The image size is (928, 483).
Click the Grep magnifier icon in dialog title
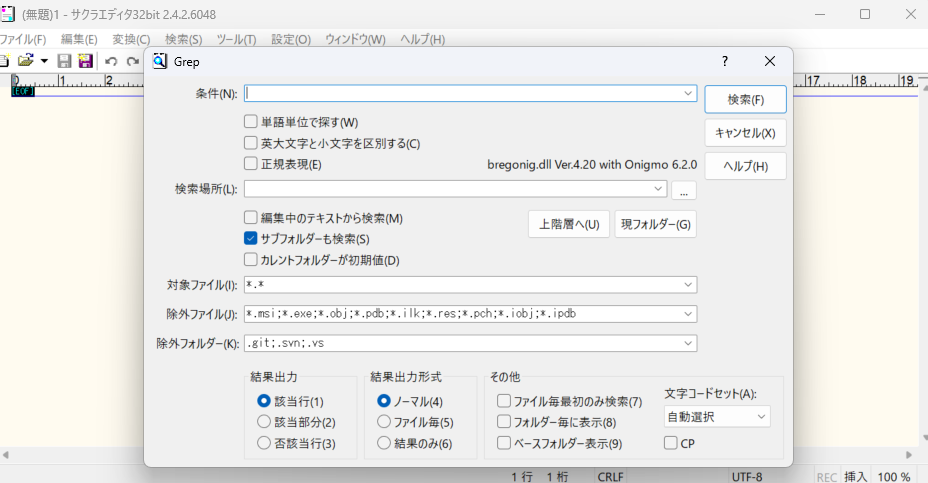coord(160,61)
